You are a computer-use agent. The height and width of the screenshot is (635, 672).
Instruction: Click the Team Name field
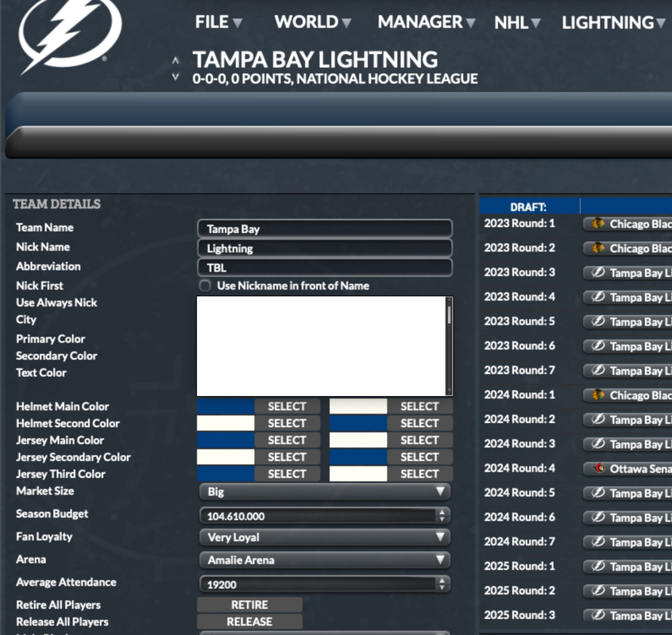[x=325, y=229]
